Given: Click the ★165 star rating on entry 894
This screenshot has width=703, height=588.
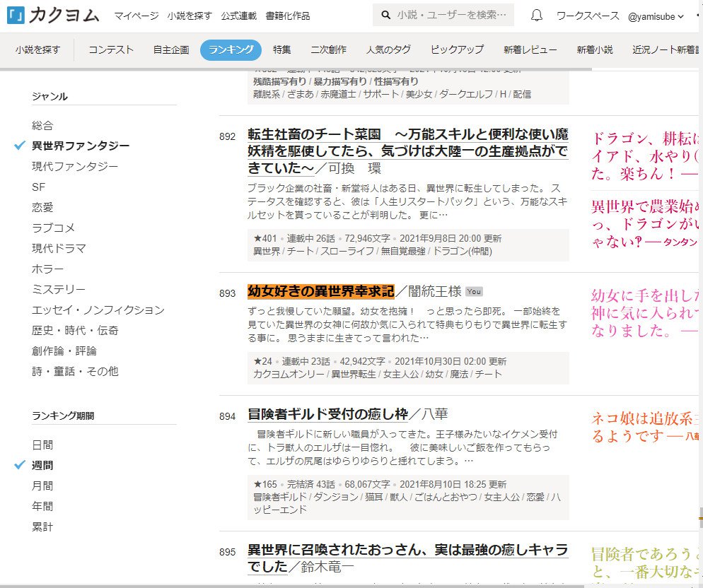Looking at the screenshot, I should [x=265, y=484].
